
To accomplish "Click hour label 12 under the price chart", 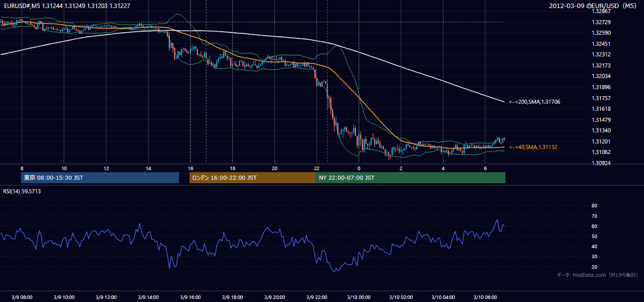I will tap(106, 168).
